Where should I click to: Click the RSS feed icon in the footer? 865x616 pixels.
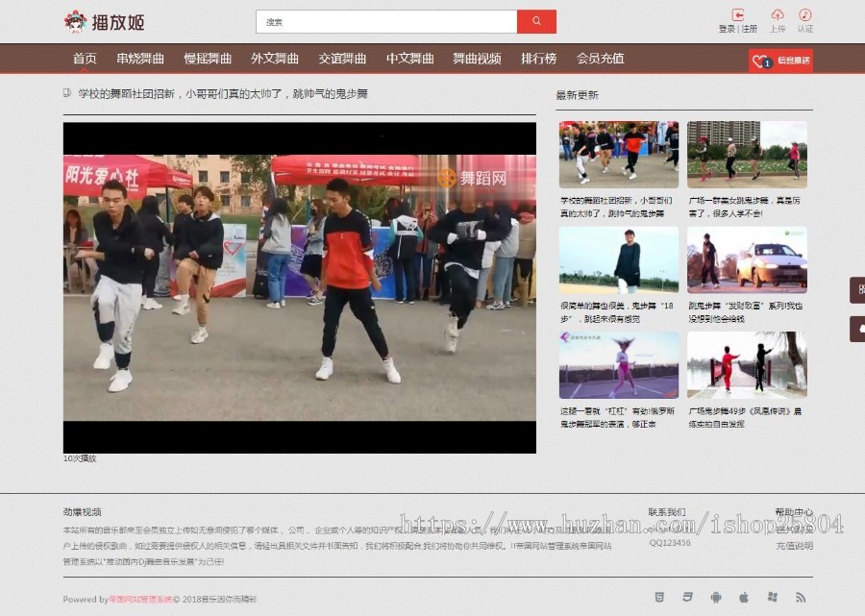coord(802,597)
